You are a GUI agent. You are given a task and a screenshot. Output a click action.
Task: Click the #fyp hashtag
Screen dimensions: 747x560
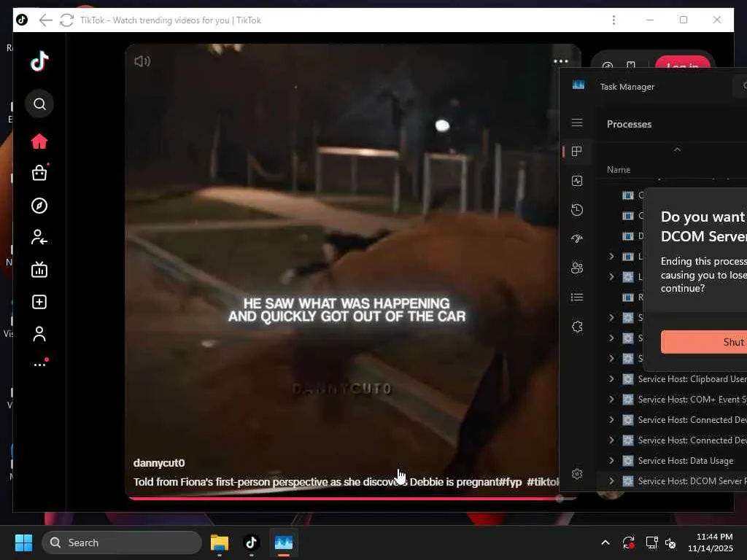pyautogui.click(x=510, y=482)
